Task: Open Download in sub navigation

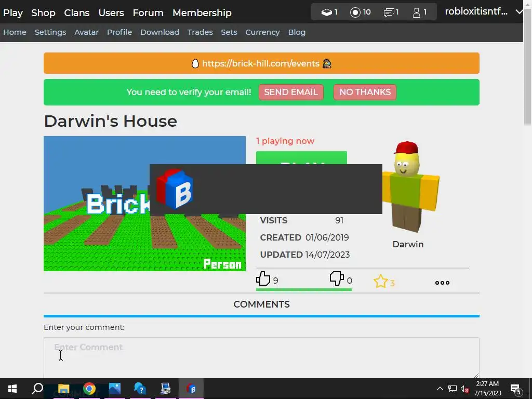Action: (x=159, y=32)
